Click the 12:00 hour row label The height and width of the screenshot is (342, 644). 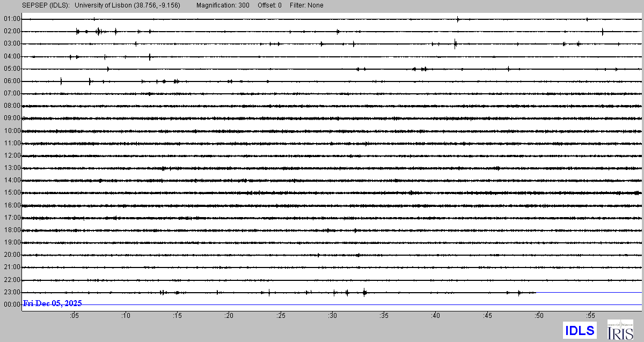(12, 155)
